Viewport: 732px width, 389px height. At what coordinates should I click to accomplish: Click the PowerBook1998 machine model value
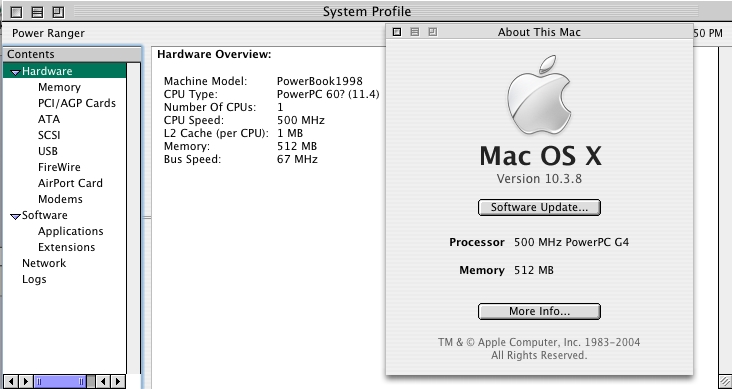click(x=320, y=81)
